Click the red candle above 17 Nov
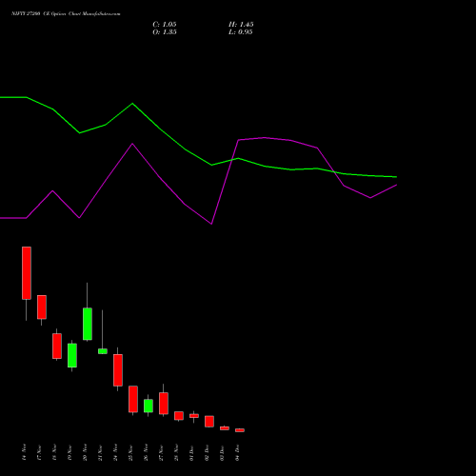 coord(42,307)
